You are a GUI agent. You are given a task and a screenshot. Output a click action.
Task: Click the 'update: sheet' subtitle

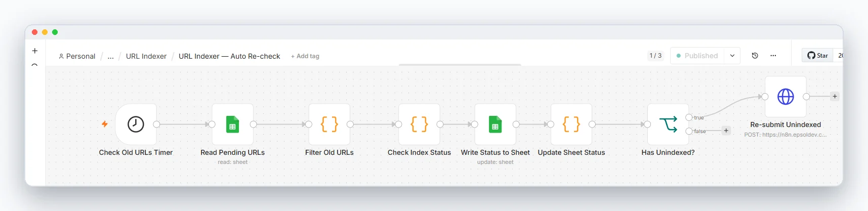(495, 162)
